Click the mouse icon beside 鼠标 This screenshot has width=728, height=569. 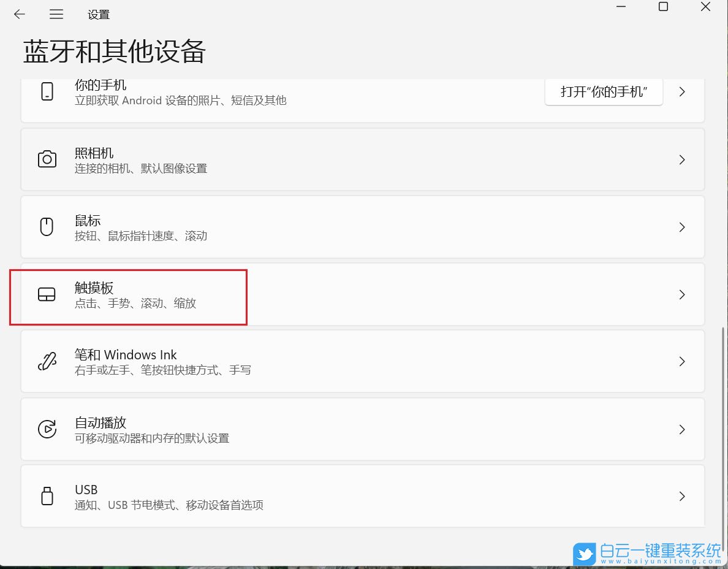(x=46, y=226)
